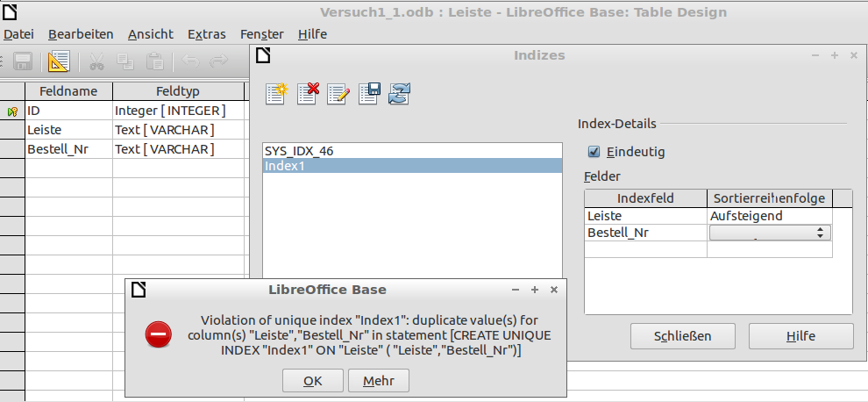Click the LibreOffice icon in error dialog title
868x402 pixels.
[139, 290]
